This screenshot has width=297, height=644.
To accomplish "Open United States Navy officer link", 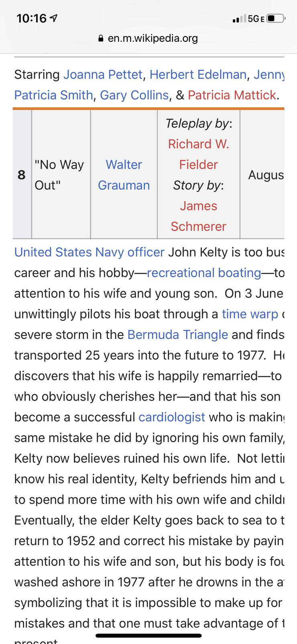I will click(x=90, y=252).
